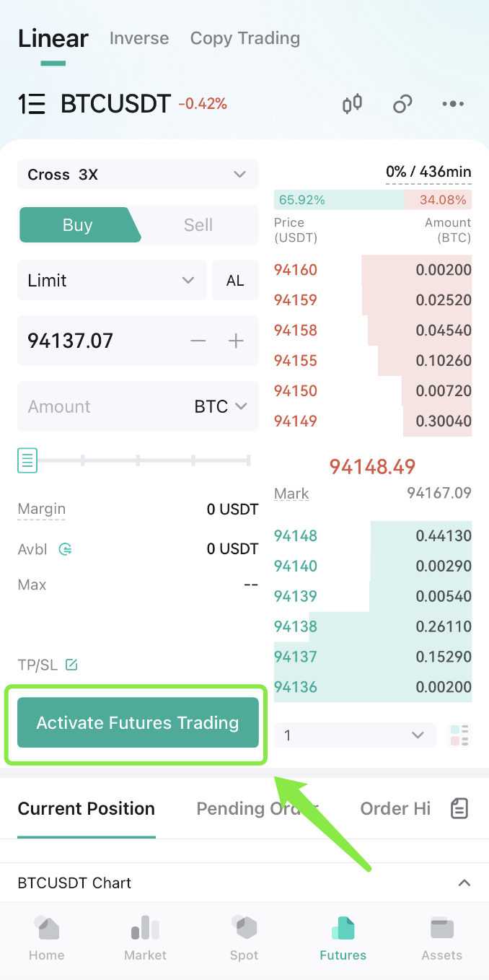Open the tick size dropdown showing 1
Viewport: 489px width, 980px height.
point(355,735)
